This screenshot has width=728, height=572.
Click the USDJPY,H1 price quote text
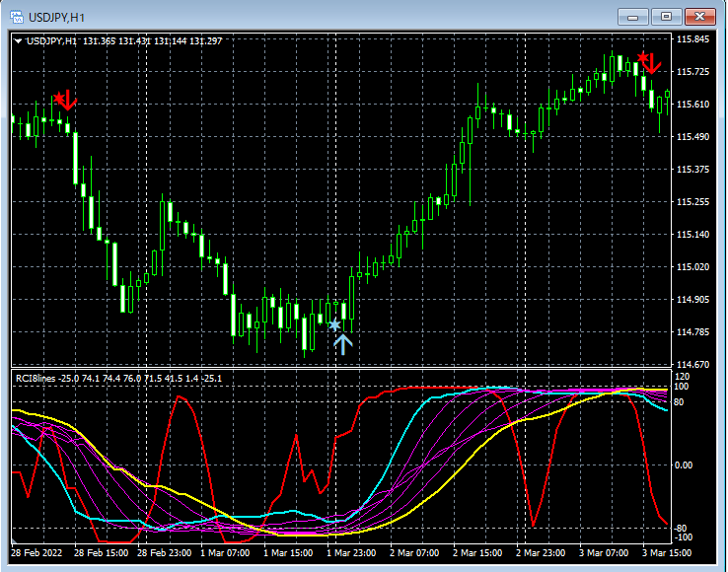click(x=124, y=40)
